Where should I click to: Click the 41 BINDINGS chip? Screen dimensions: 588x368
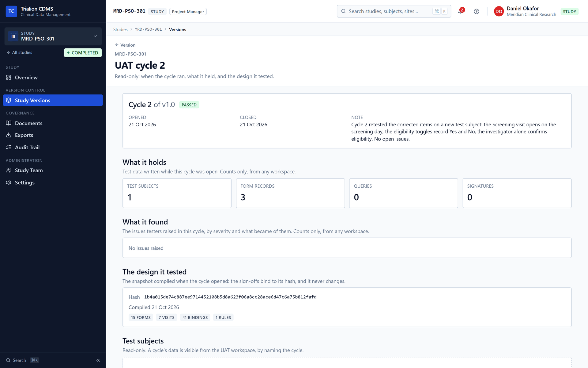tap(195, 317)
